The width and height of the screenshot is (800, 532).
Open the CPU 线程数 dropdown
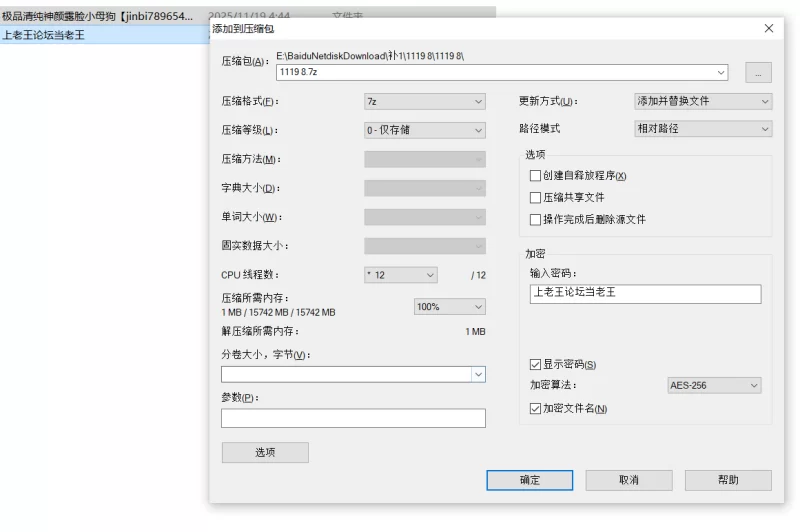click(401, 275)
